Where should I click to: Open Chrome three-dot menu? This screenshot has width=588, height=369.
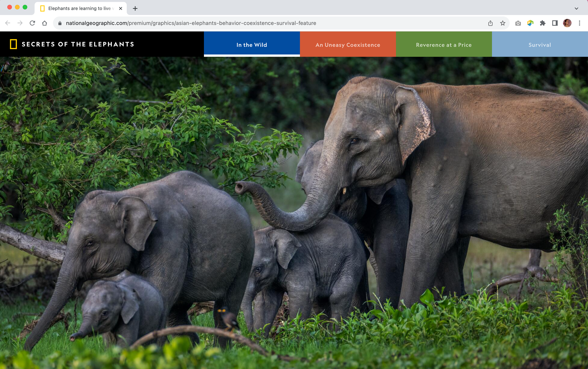coord(580,23)
